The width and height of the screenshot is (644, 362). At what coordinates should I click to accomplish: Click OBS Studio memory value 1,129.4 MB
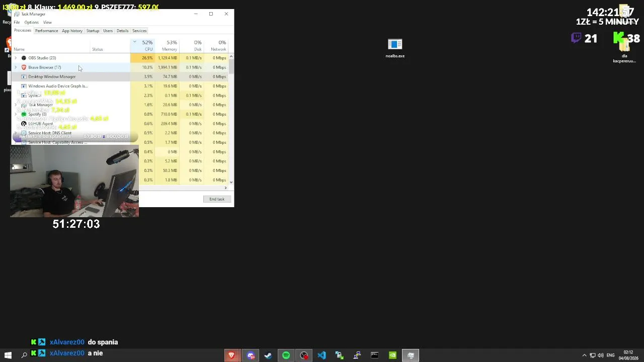[x=168, y=58]
